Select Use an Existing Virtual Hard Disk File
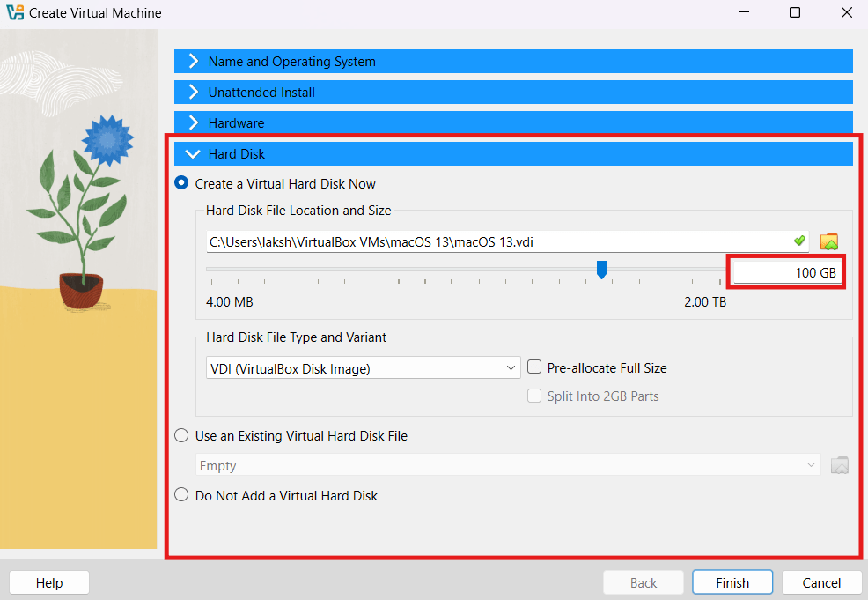This screenshot has height=600, width=868. click(x=182, y=435)
